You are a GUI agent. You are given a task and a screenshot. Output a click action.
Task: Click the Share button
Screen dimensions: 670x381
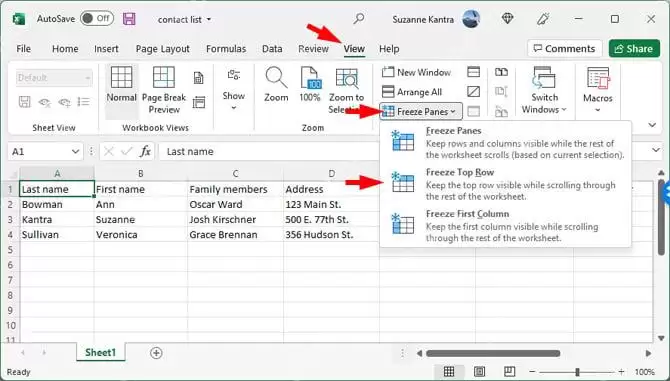pos(633,49)
